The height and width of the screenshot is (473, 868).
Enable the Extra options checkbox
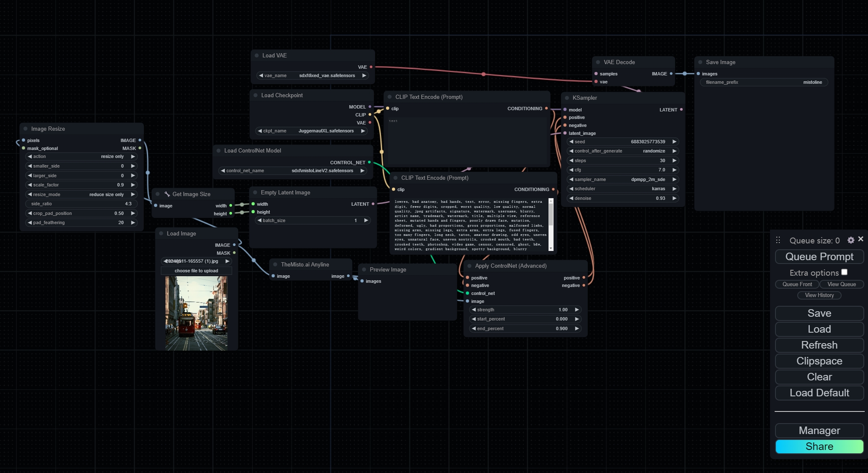pyautogui.click(x=845, y=272)
